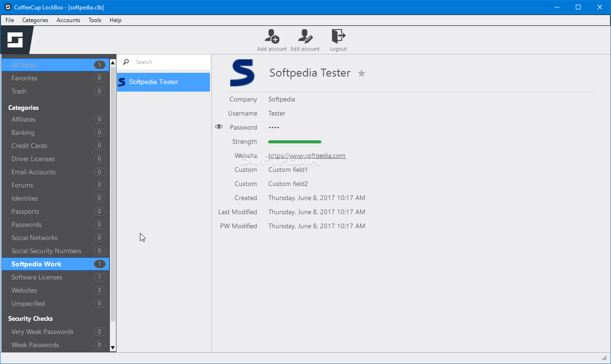Click the window resize grip in status bar
The height and width of the screenshot is (364, 611).
[x=604, y=358]
